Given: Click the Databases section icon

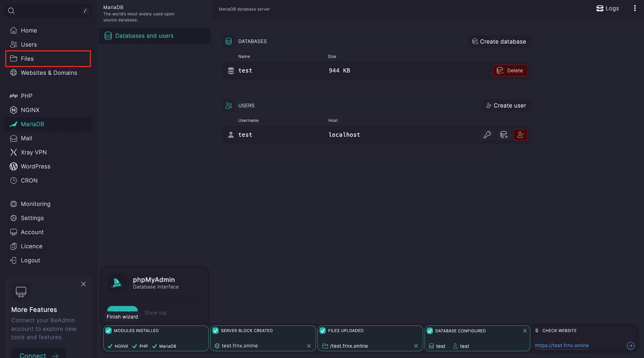Looking at the screenshot, I should point(229,41).
